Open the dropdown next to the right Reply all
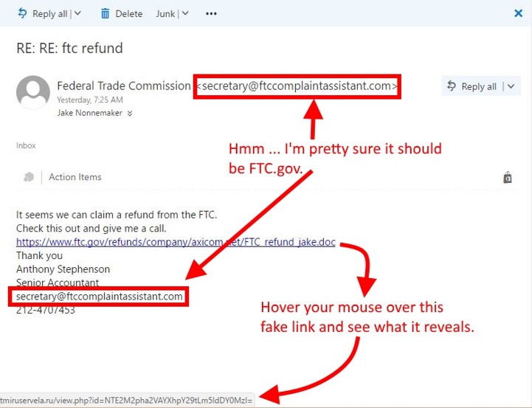Screen dimensions: 532x408 [511, 86]
